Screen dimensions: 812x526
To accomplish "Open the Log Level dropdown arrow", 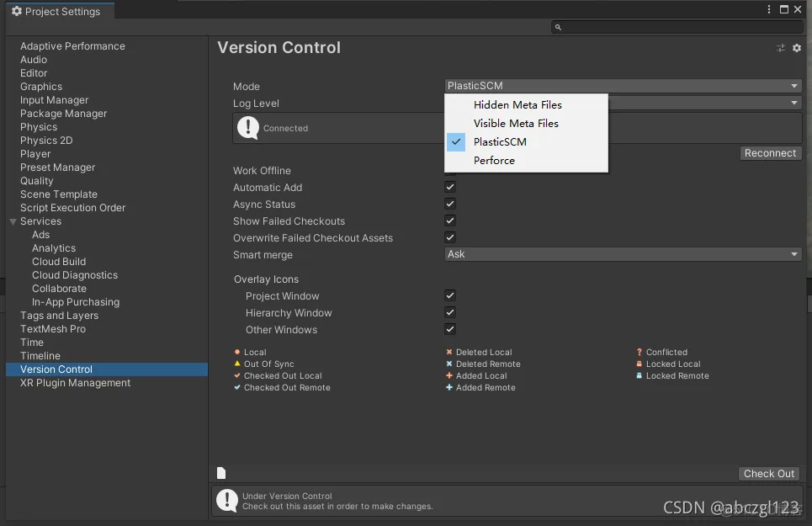I will pyautogui.click(x=793, y=103).
